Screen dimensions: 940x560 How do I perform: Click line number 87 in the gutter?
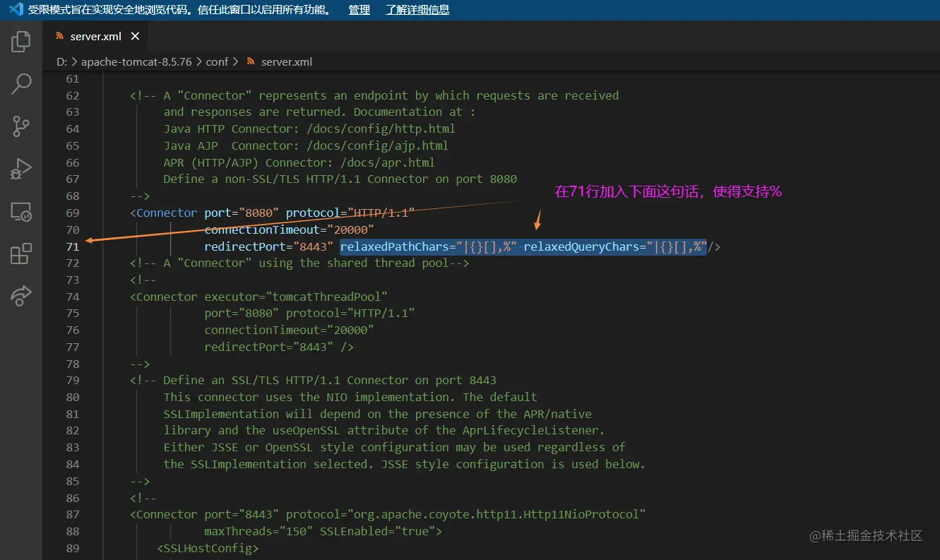73,514
